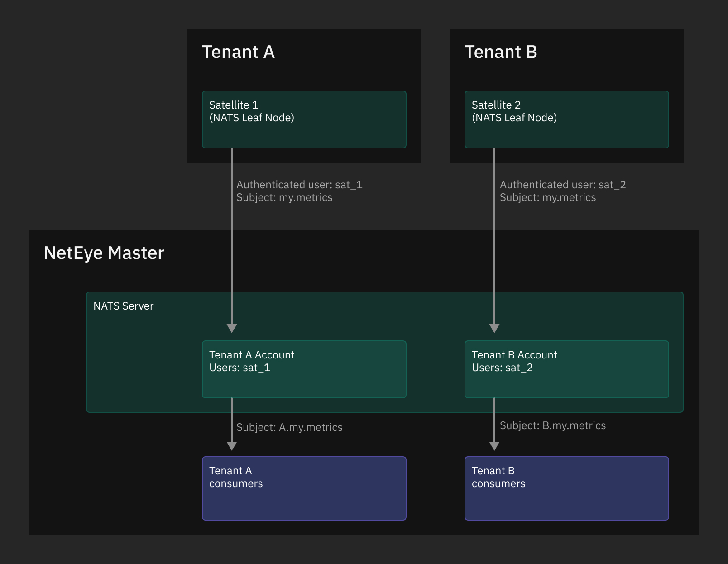This screenshot has height=564, width=728.
Task: Select the Tenant A Account box
Action: [x=304, y=369]
